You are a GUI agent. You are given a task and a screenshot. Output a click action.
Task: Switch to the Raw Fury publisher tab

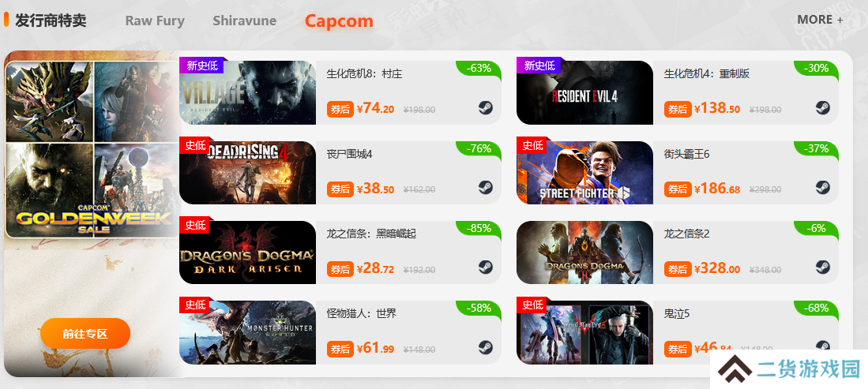point(155,21)
